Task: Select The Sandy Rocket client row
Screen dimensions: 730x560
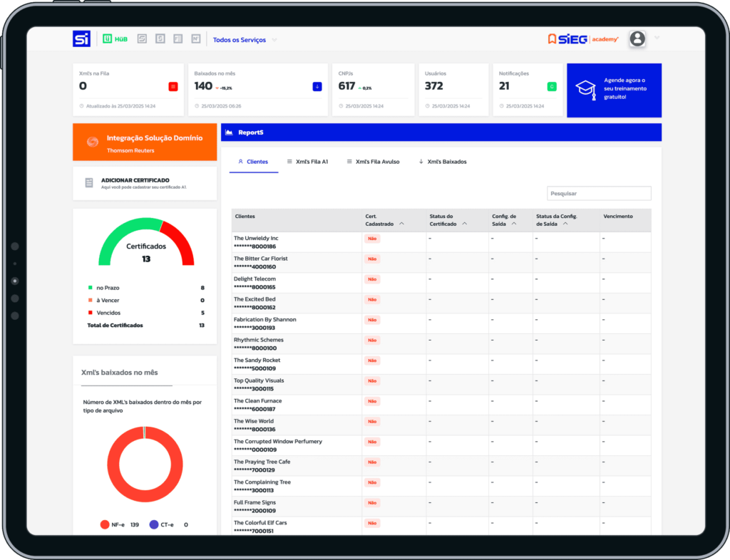Action: (x=441, y=364)
